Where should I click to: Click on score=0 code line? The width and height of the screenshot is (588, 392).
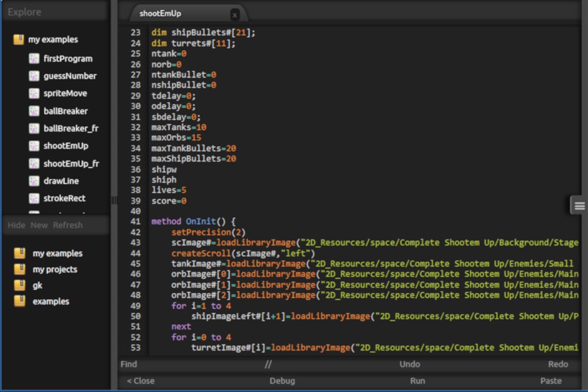pos(169,201)
